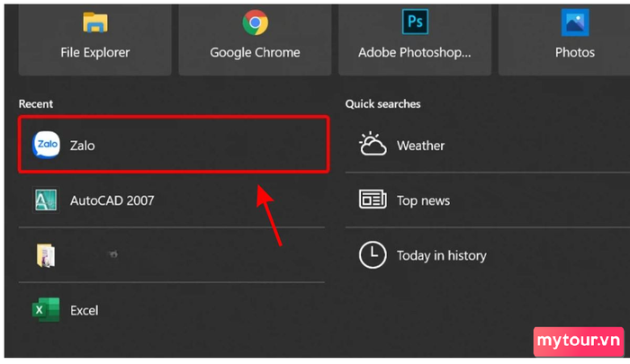
Task: Open Zalo from recent list
Action: click(x=174, y=145)
